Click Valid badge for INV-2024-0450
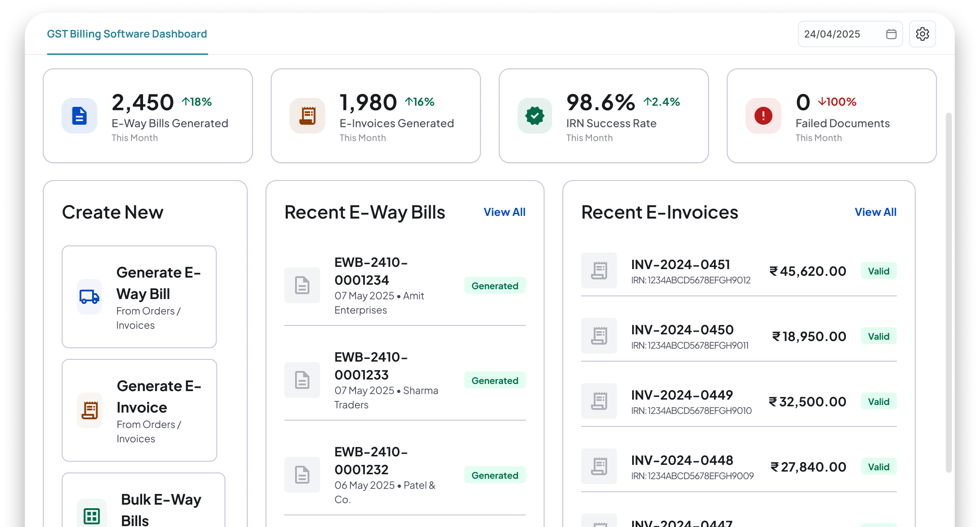This screenshot has width=980, height=527. click(879, 336)
